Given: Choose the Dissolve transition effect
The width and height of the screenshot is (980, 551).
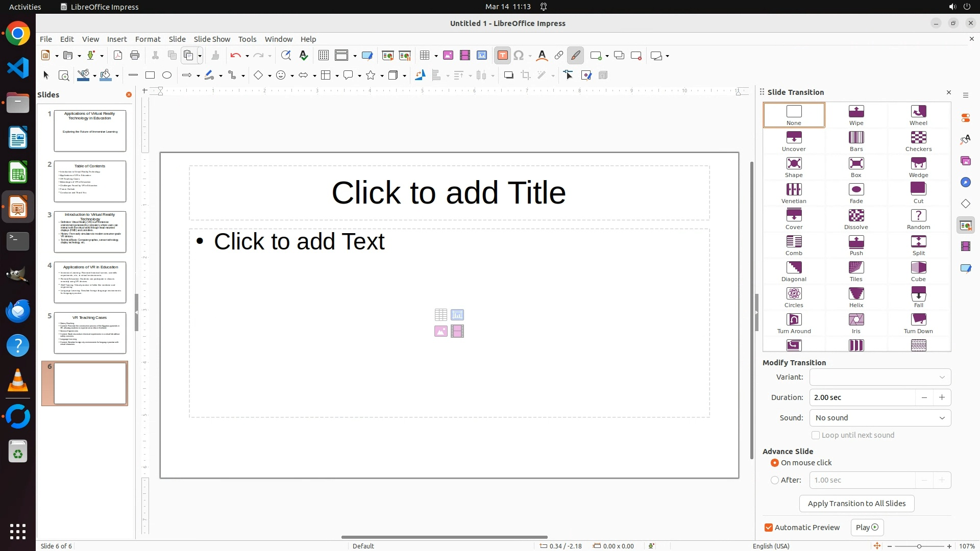Looking at the screenshot, I should click(856, 219).
